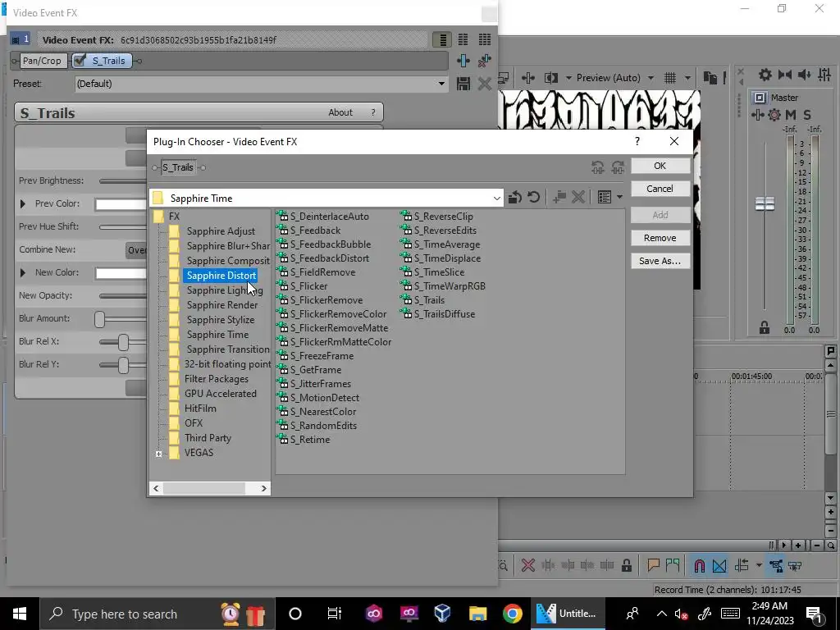Solo the Master bus with S button
The image size is (840, 630).
pos(807,115)
